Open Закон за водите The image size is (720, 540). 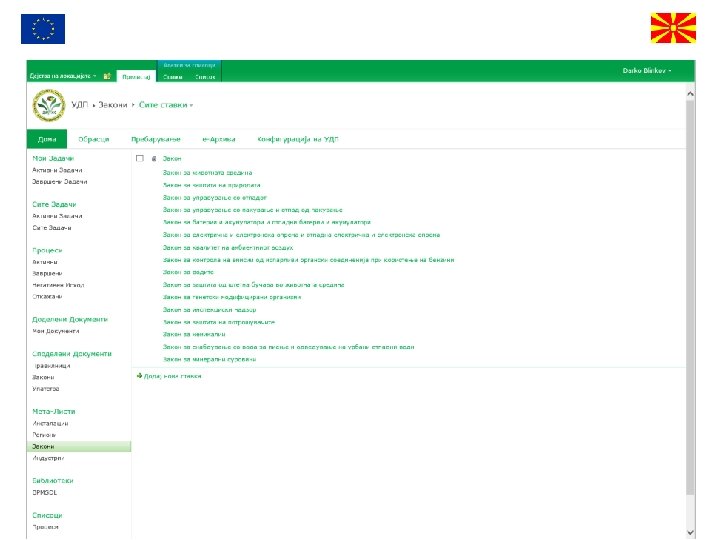point(188,272)
